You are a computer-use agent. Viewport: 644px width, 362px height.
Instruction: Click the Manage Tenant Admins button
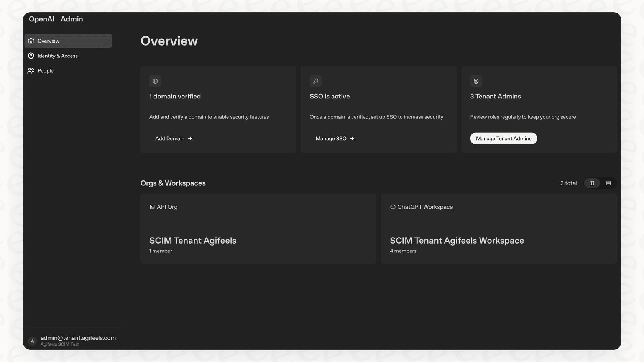pyautogui.click(x=503, y=138)
